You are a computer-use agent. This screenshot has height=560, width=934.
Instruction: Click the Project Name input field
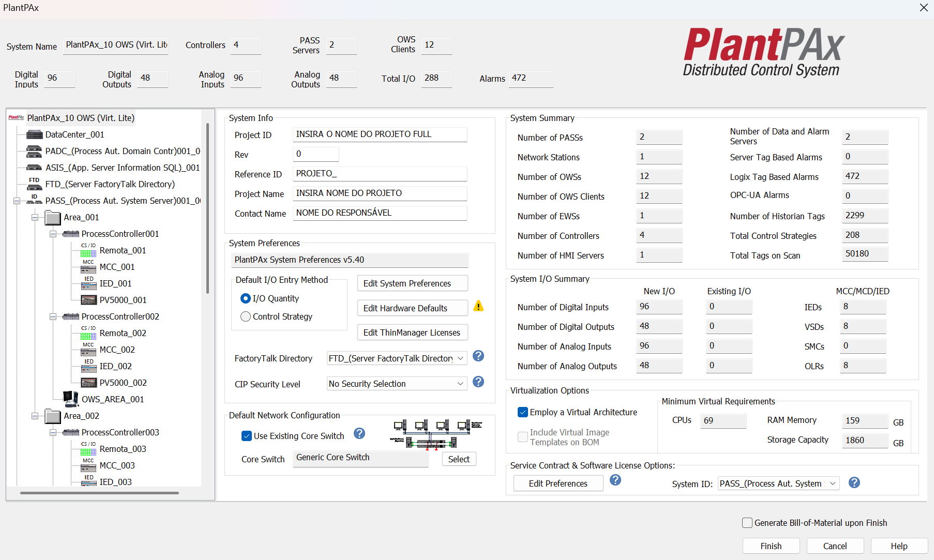pos(380,193)
